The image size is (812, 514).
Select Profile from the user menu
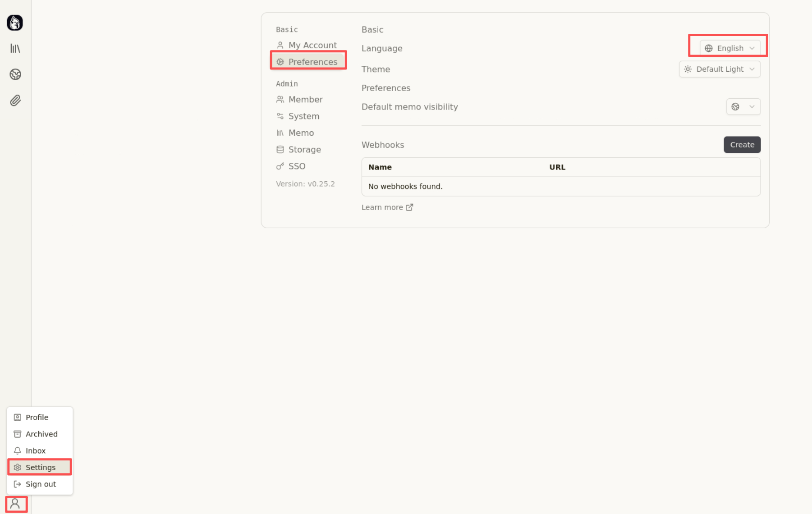(x=37, y=418)
